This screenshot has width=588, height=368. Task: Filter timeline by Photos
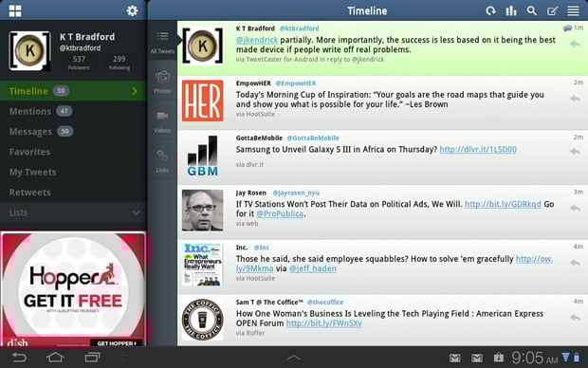[162, 82]
